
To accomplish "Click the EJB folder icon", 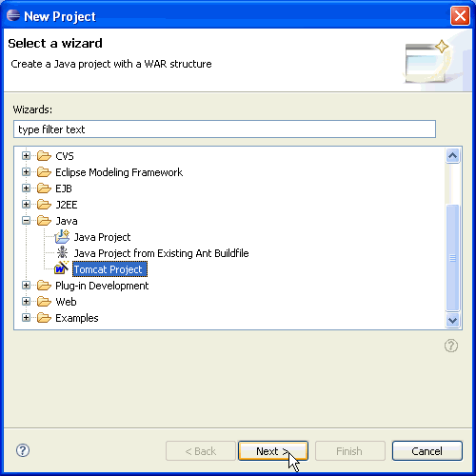I will (x=44, y=188).
